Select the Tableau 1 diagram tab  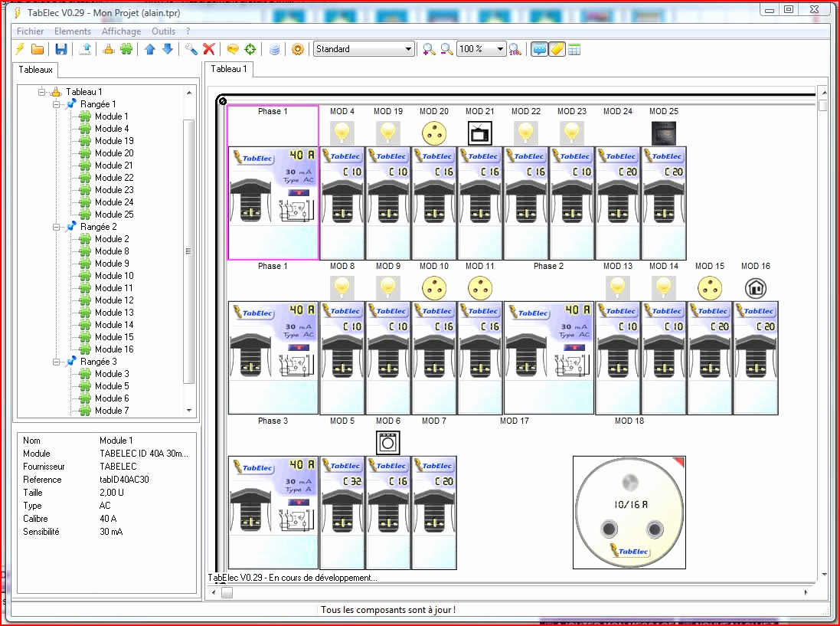[x=229, y=69]
